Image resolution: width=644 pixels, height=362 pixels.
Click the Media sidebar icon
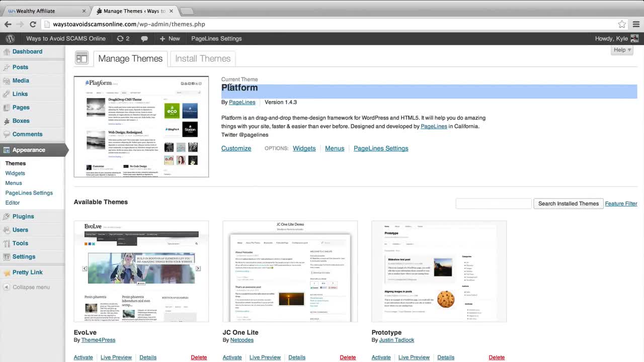point(6,80)
